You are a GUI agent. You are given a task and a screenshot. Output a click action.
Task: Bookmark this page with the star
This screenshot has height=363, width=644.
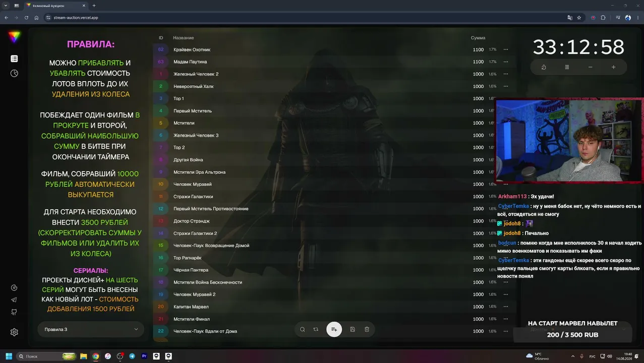click(579, 17)
